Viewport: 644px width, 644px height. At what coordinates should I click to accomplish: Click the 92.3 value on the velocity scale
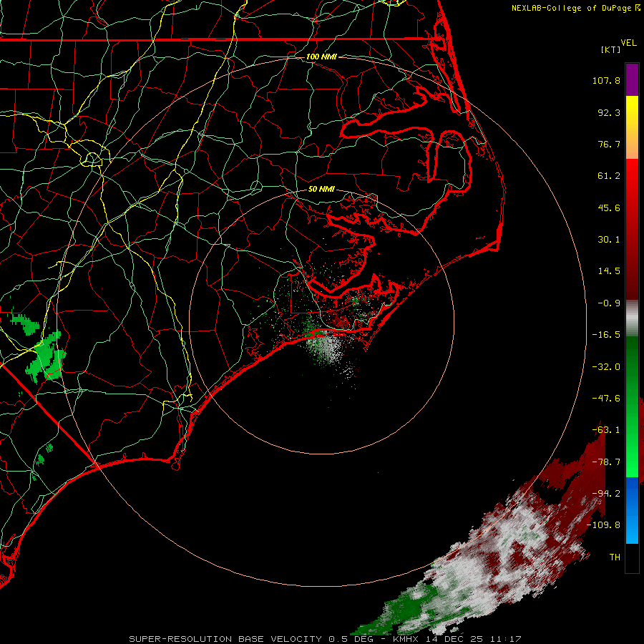609,112
